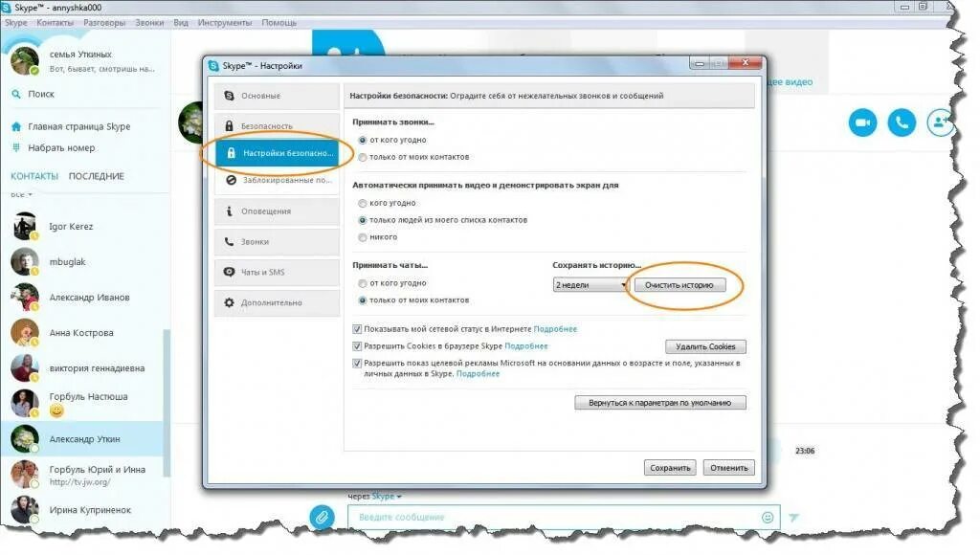Click the 'Очистить историю' button

click(680, 285)
